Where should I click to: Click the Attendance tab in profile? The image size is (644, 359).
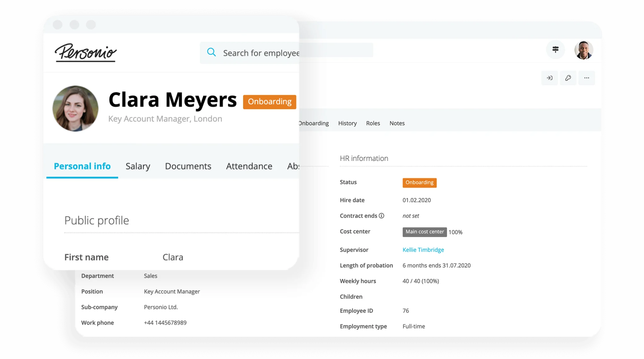(249, 166)
